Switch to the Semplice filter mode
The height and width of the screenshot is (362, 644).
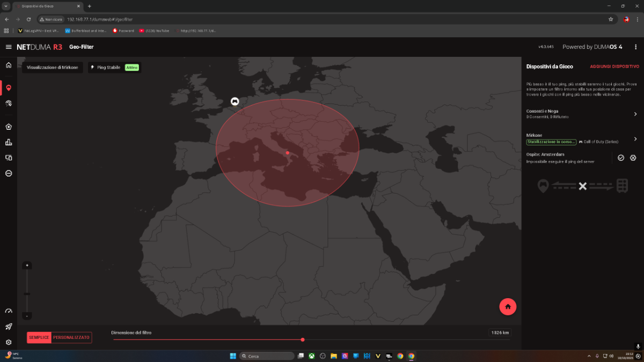coord(39,337)
